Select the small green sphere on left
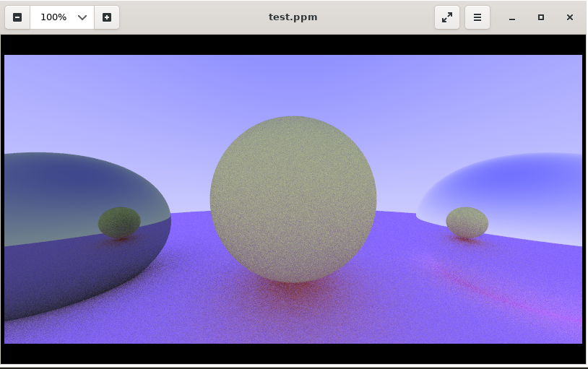 point(119,222)
